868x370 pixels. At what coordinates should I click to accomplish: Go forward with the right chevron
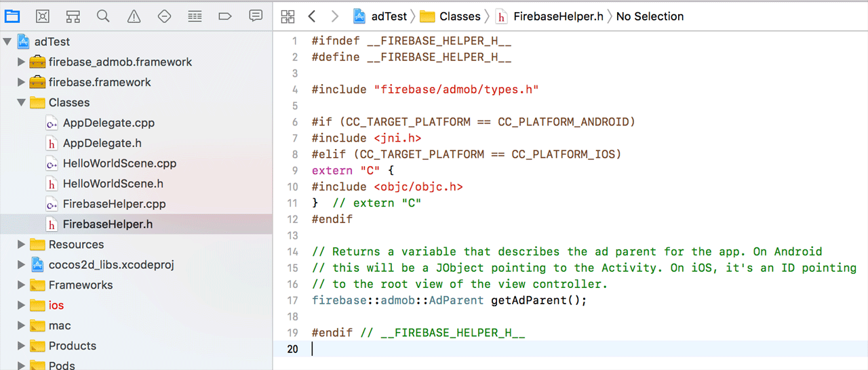(x=334, y=16)
